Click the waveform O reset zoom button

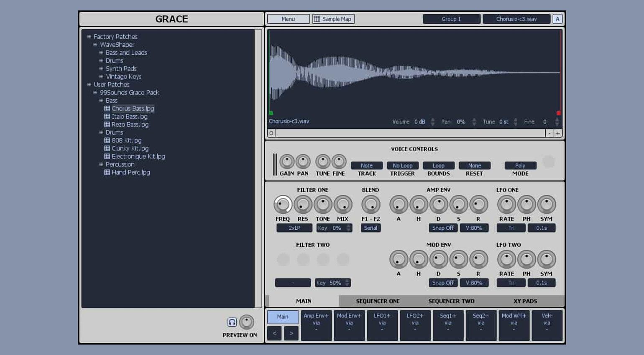(x=271, y=133)
